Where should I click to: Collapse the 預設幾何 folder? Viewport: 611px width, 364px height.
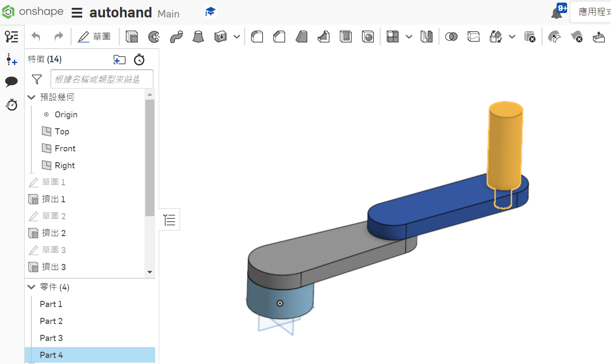pos(31,97)
